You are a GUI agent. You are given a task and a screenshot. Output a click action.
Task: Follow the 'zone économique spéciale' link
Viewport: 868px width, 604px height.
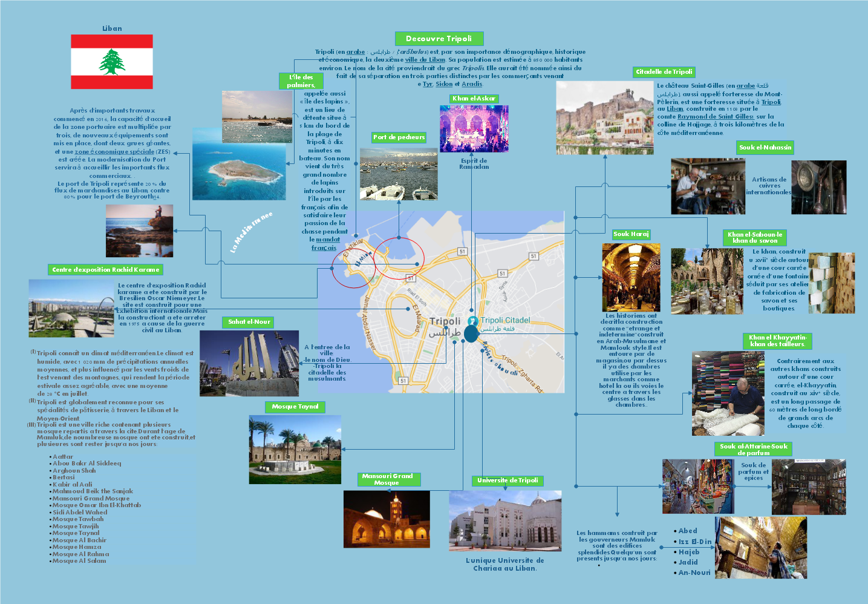pyautogui.click(x=114, y=152)
